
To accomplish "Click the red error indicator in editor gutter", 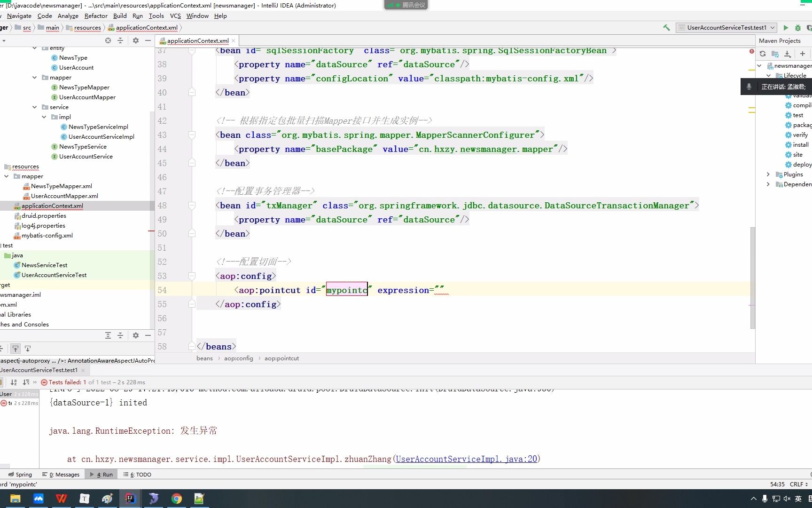I will 752,51.
